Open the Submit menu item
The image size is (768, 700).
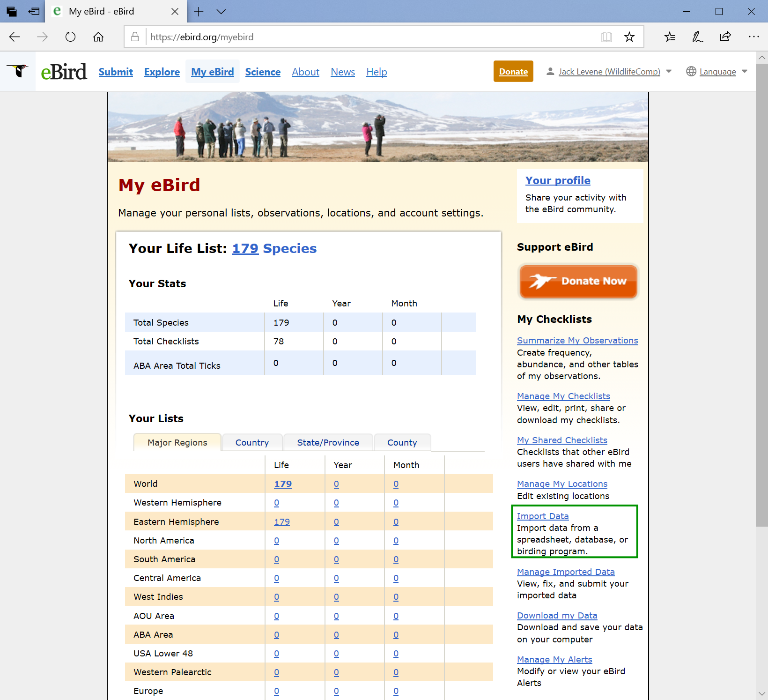tap(116, 72)
